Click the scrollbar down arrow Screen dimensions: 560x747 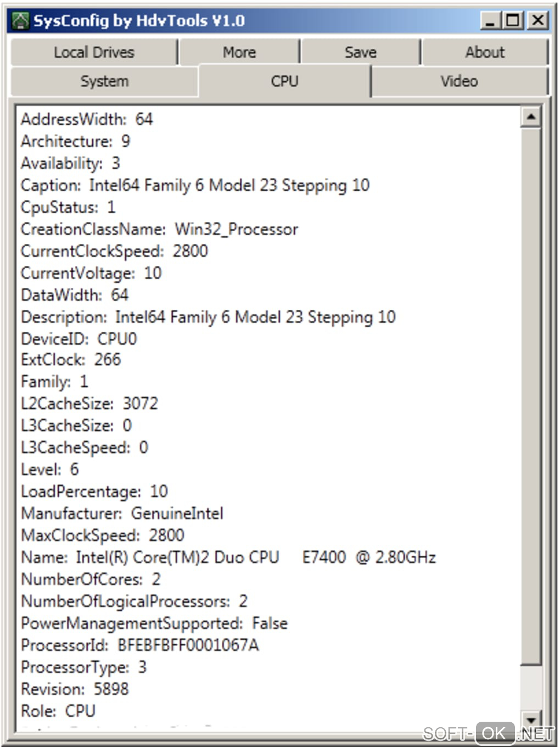(531, 719)
